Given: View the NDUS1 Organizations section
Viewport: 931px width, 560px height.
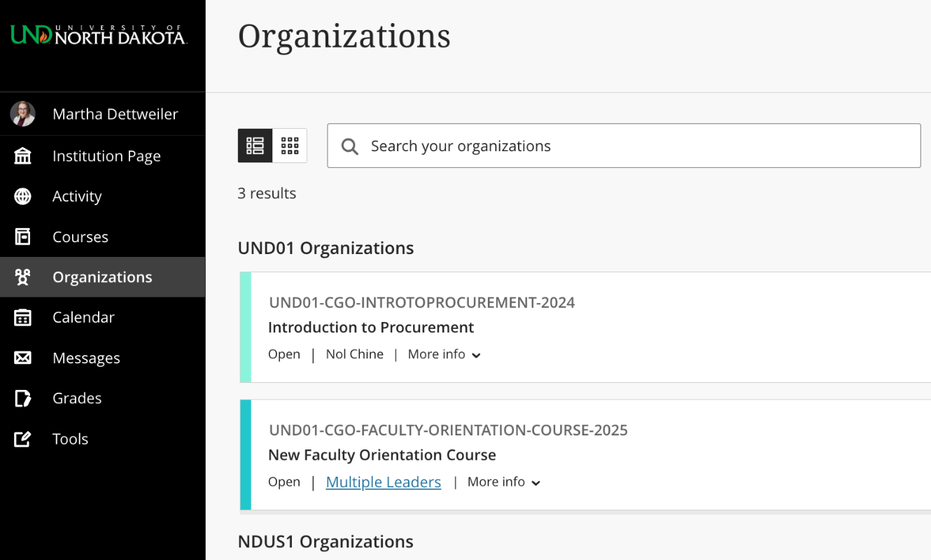Looking at the screenshot, I should tap(325, 541).
